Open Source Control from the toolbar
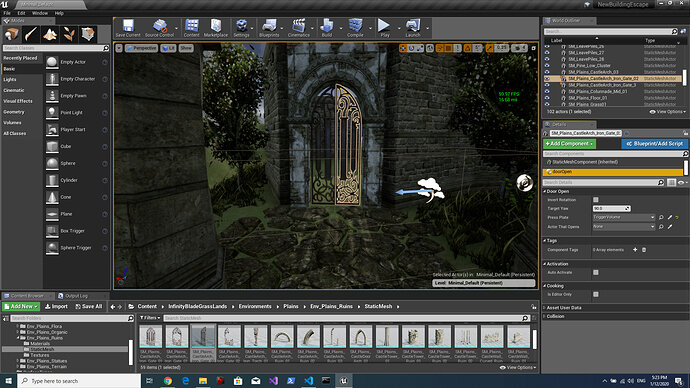 tap(159, 28)
